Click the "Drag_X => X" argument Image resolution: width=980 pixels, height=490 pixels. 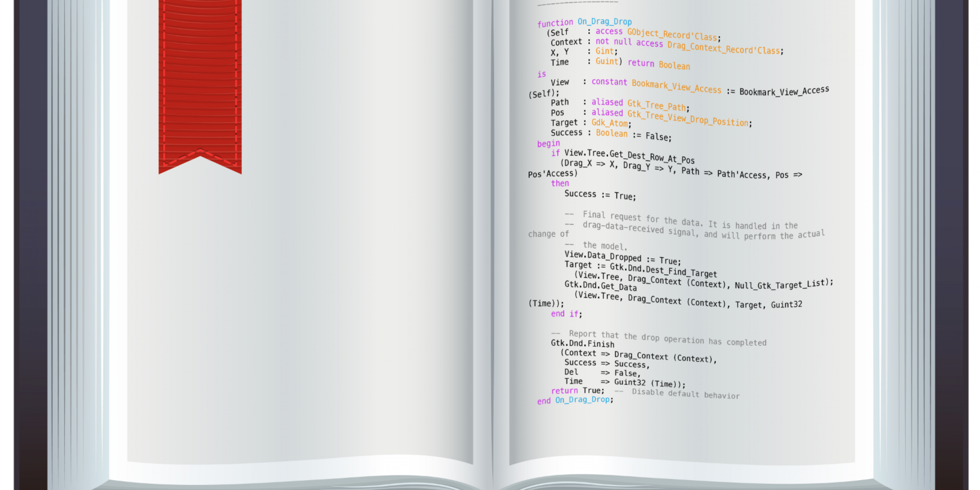coord(589,163)
